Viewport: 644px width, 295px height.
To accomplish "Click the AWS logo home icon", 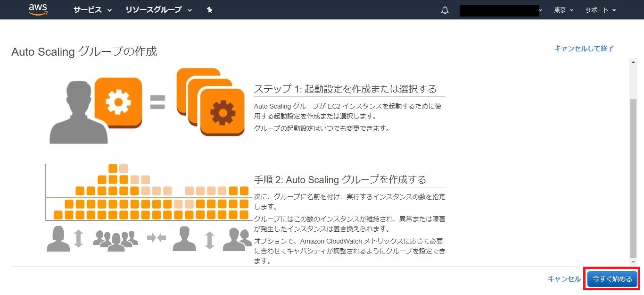I will point(38,9).
